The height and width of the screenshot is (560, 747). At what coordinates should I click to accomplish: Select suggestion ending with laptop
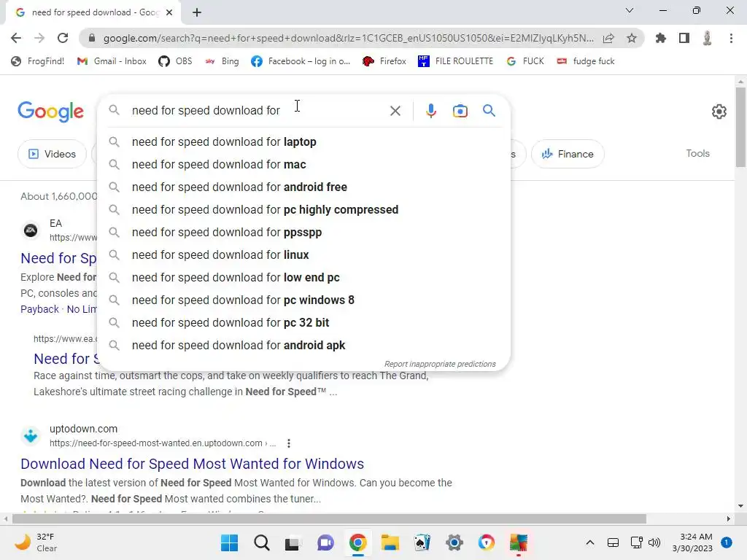[303, 142]
